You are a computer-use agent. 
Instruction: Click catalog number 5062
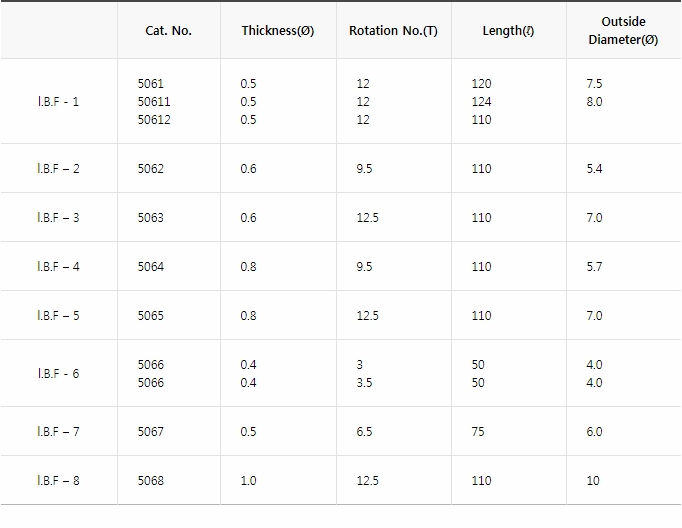[150, 169]
